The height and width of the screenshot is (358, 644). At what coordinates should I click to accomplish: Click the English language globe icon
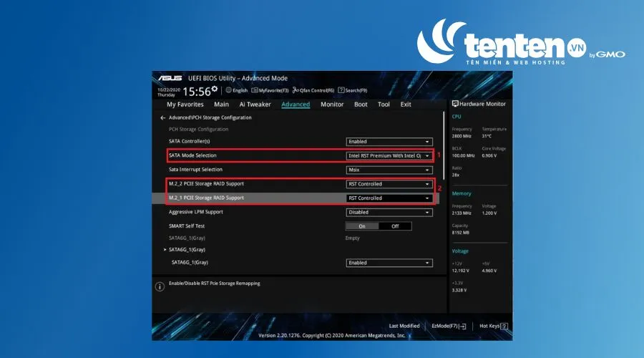point(229,90)
